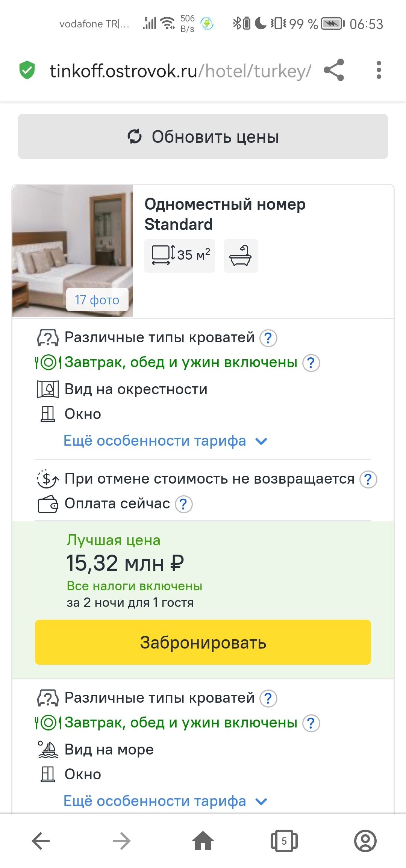Tap the browser home icon

(x=203, y=841)
